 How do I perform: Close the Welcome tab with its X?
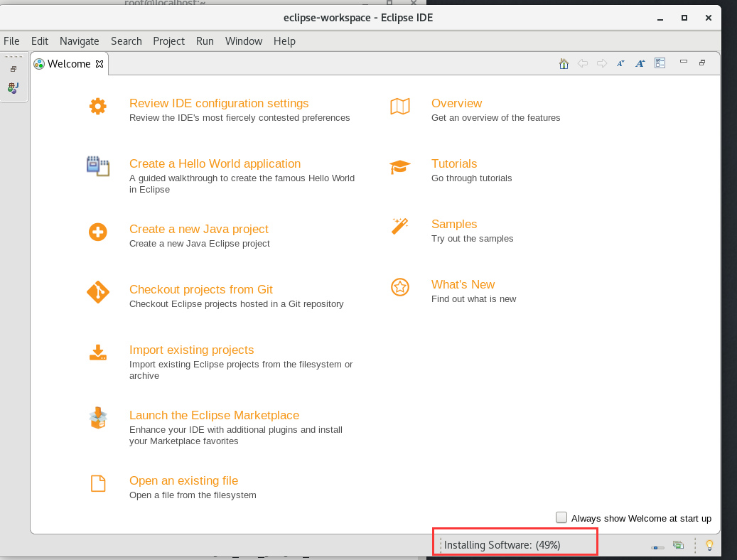pos(99,64)
